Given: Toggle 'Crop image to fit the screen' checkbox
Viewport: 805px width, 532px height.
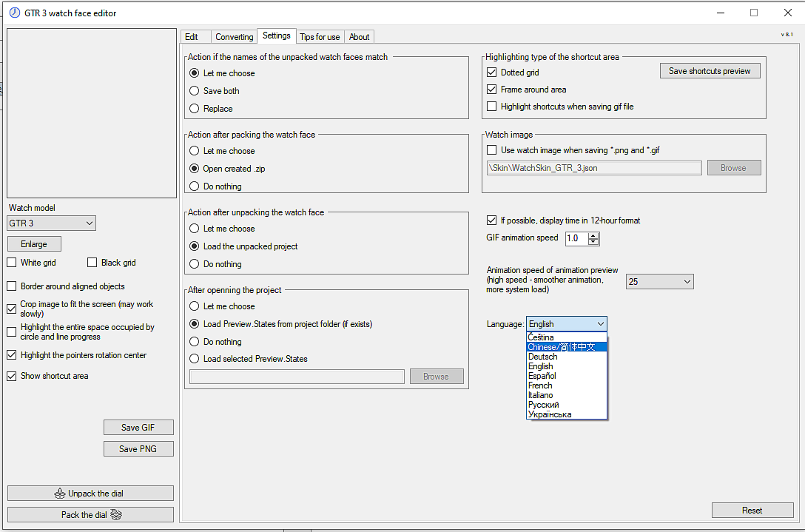Looking at the screenshot, I should pos(11,309).
